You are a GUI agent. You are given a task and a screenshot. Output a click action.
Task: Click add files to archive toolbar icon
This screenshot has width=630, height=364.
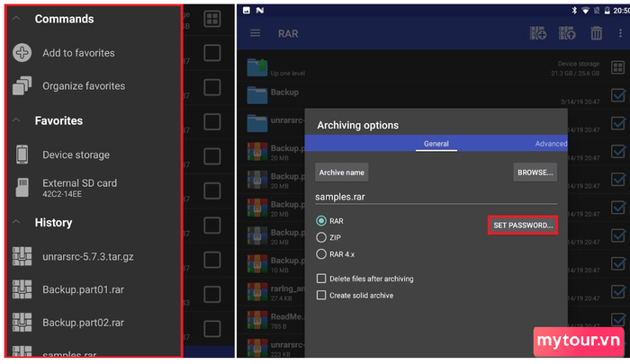538,33
